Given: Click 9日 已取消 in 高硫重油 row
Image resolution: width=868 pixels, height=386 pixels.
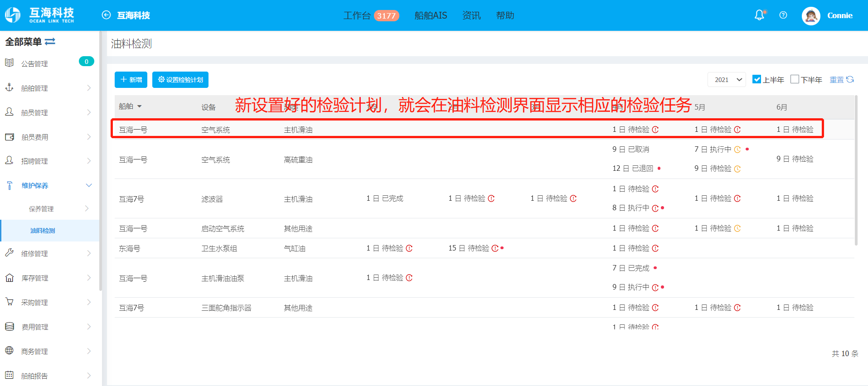Looking at the screenshot, I should tap(631, 150).
